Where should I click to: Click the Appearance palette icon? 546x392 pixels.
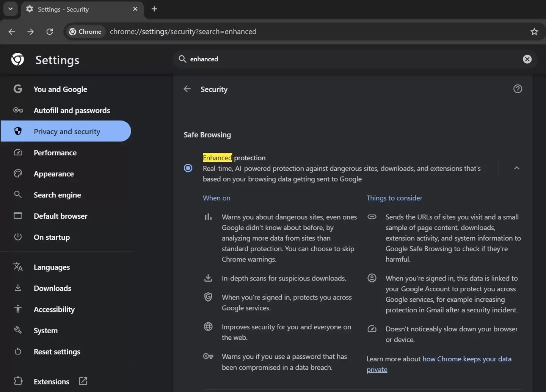point(18,174)
